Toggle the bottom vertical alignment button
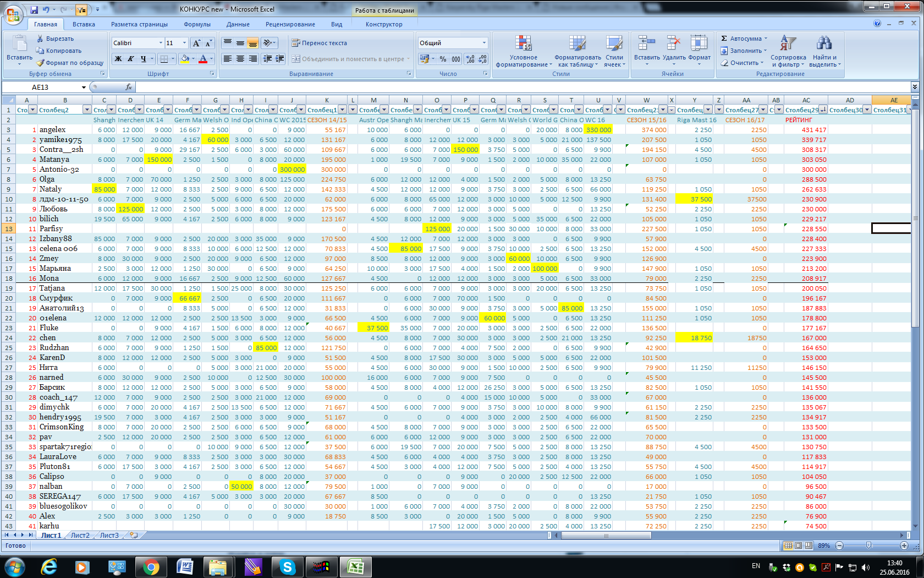Screen dimensions: 924x578 pos(252,43)
